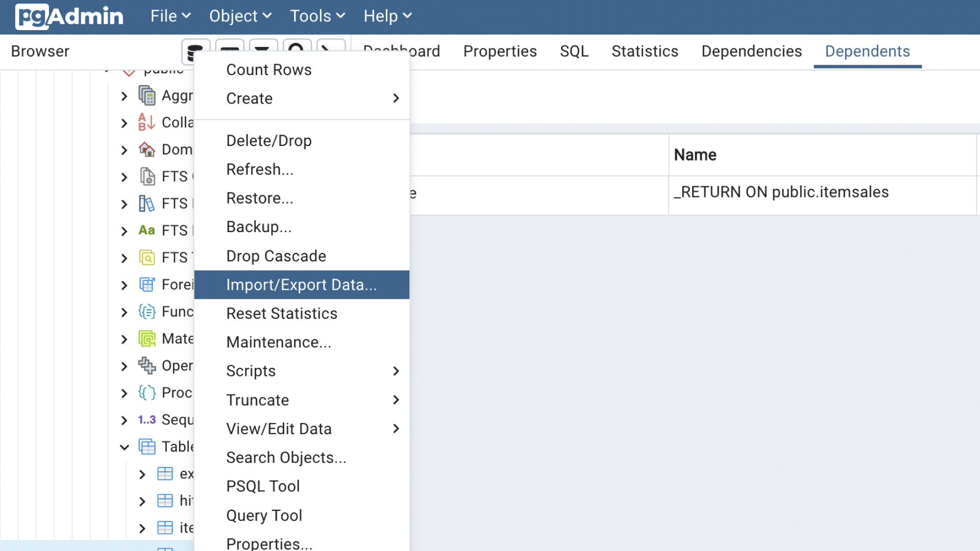This screenshot has width=980, height=551.
Task: Click the Count Rows menu item
Action: [x=269, y=69]
